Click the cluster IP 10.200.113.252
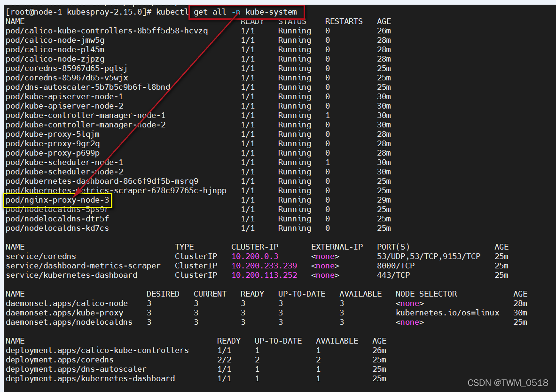 click(x=264, y=275)
